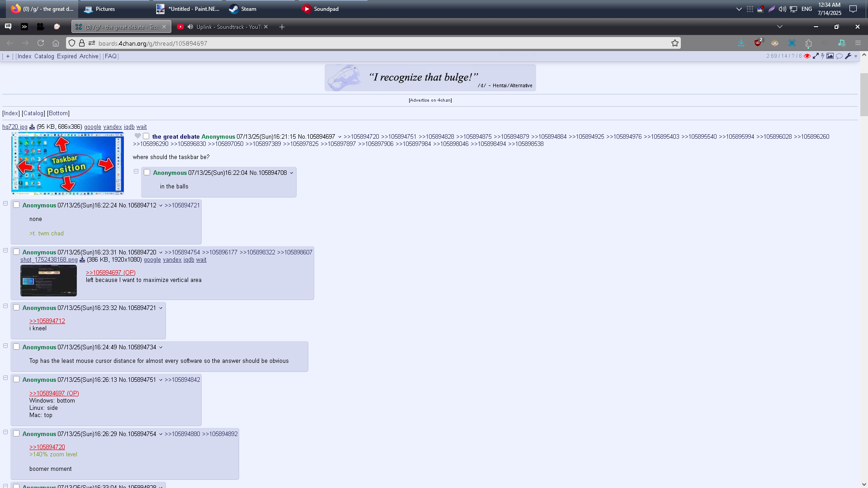Image resolution: width=868 pixels, height=488 pixels.
Task: Switch to the Uplink Soundtrack YouTube tab
Action: click(x=222, y=27)
